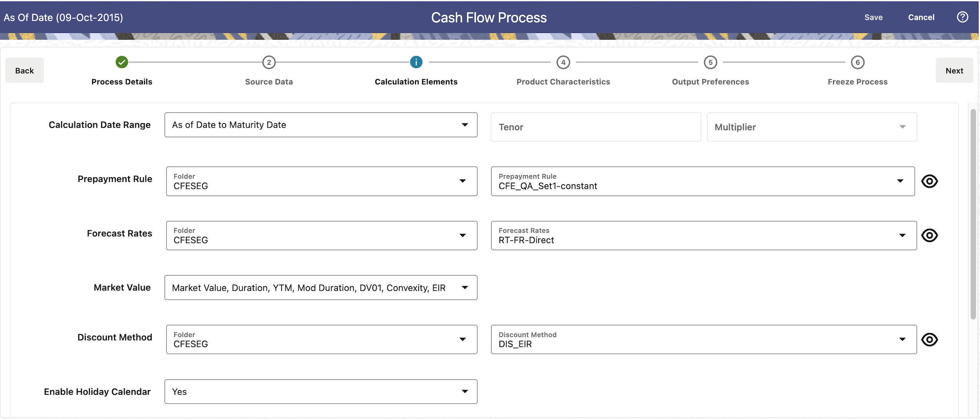Image resolution: width=980 pixels, height=419 pixels.
Task: Click the Next button
Action: (955, 71)
